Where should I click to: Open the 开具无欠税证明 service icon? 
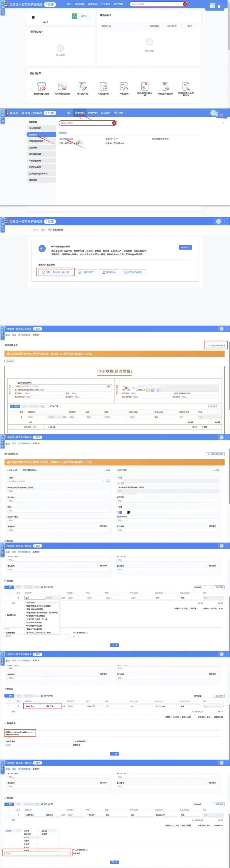click(x=165, y=86)
